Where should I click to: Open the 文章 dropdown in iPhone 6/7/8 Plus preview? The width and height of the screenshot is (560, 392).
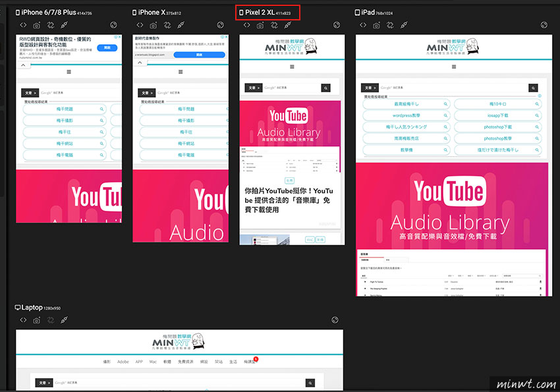pos(30,93)
